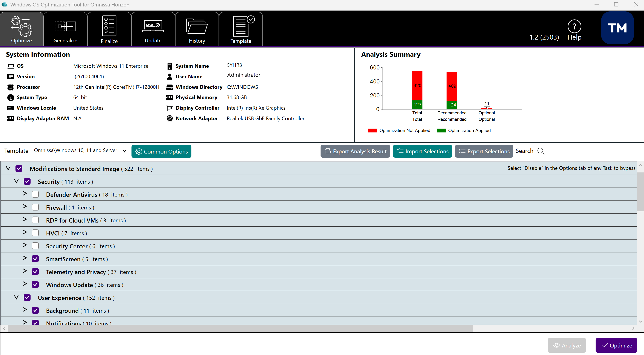Screen dimensions: 644x355
Task: Open the Generalize tab
Action: pos(65,29)
